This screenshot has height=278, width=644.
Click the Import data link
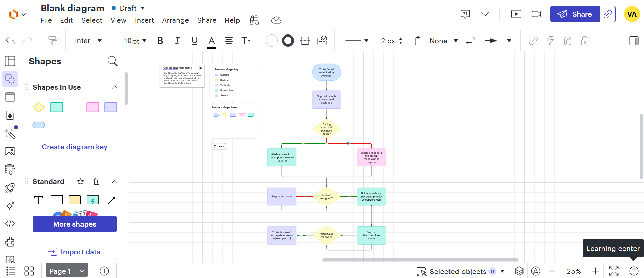[74, 252]
